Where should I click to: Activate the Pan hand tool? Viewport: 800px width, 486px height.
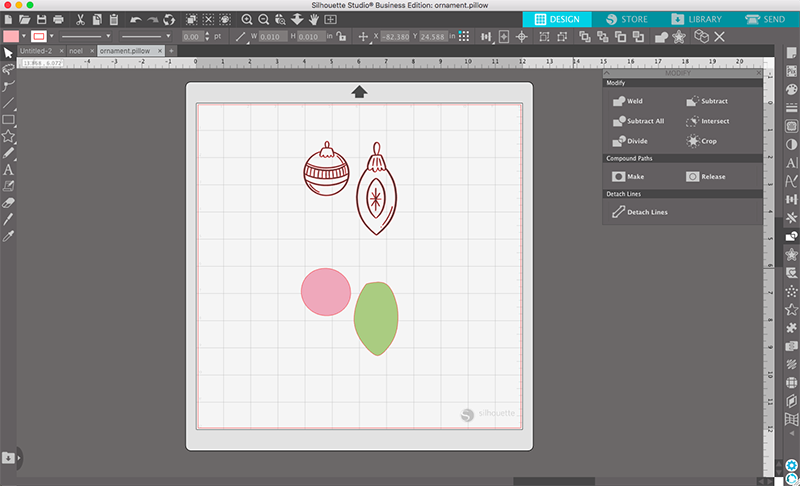tap(314, 20)
